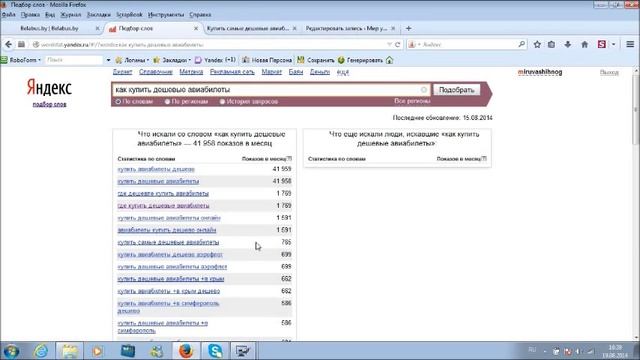Click the help icon beside right 'Показов в месяц'
640x360 pixels.
point(484,159)
